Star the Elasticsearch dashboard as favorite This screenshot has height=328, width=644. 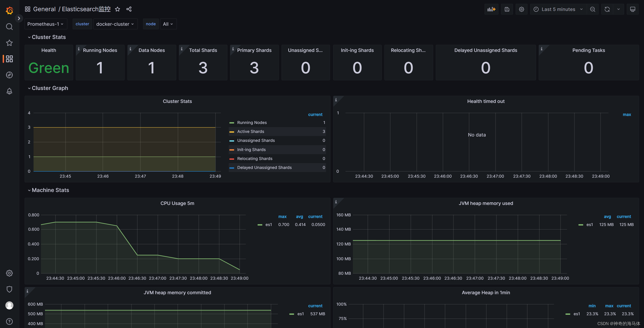pyautogui.click(x=117, y=9)
